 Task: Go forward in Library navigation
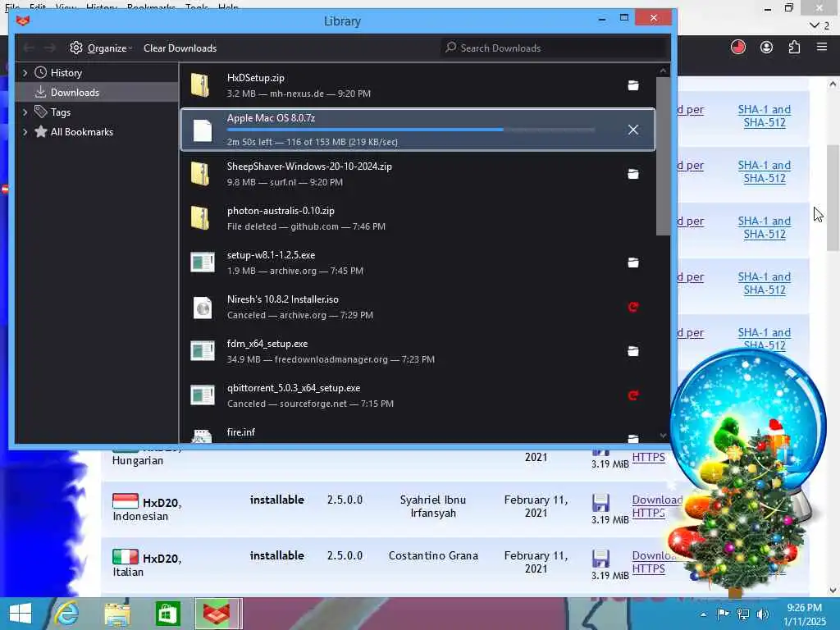click(x=50, y=48)
